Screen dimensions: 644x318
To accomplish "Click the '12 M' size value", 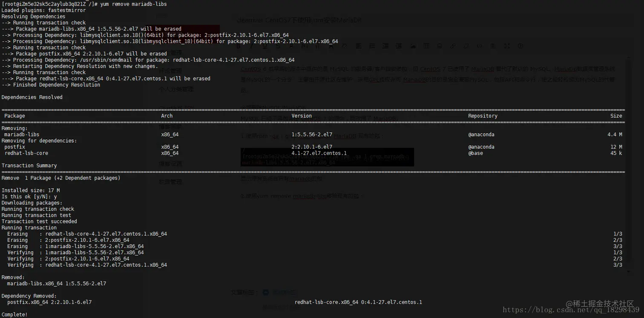I will click(616, 147).
